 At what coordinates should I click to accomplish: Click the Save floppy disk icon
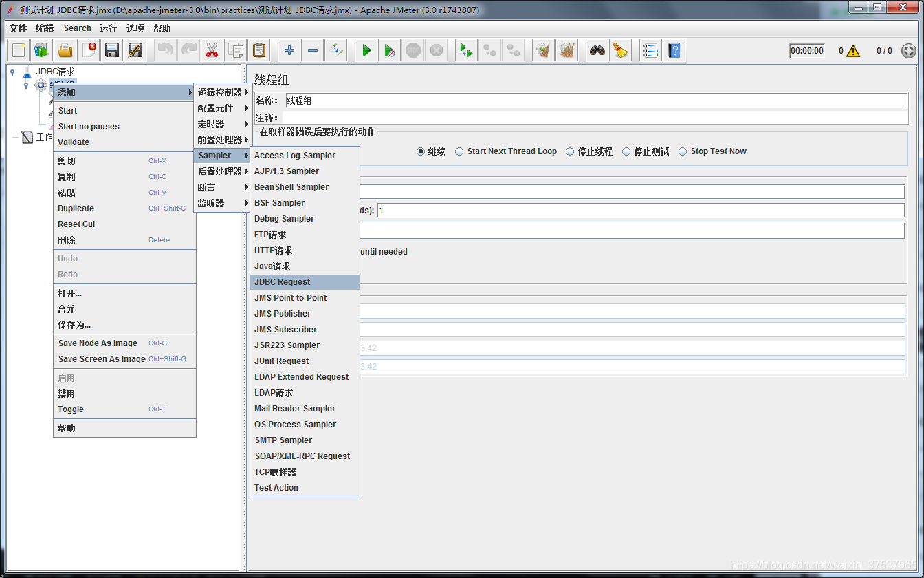tap(112, 50)
